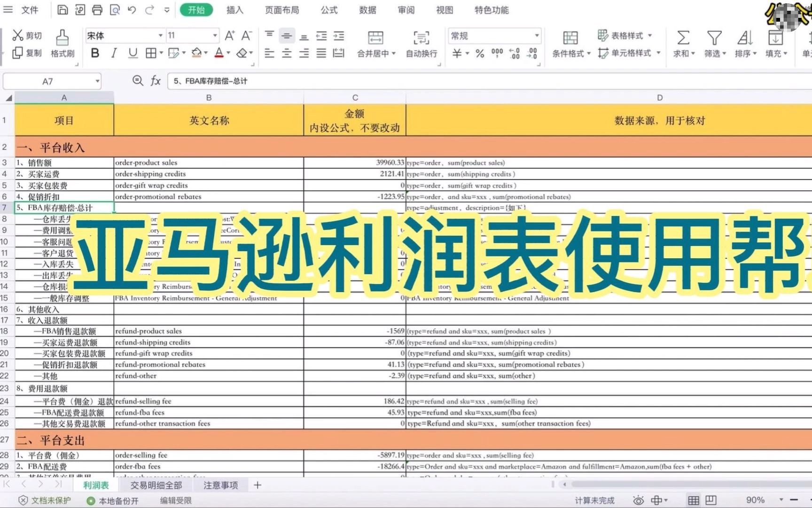Image resolution: width=812 pixels, height=508 pixels.
Task: Click the Fill (填充) icon
Action: [x=775, y=38]
